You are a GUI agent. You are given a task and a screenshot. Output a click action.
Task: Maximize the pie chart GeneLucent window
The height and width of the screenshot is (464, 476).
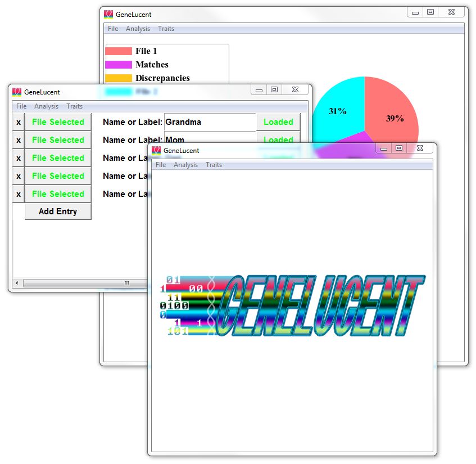[x=430, y=12]
